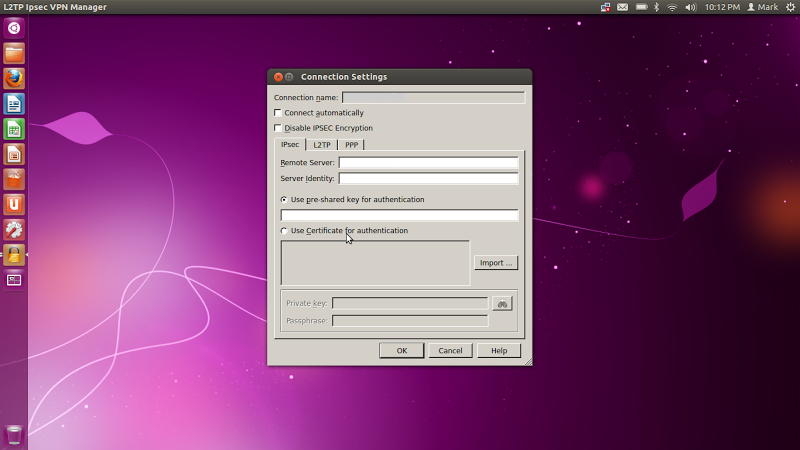Open Ubuntu One launcher icon
The width and height of the screenshot is (800, 450).
pyautogui.click(x=14, y=205)
